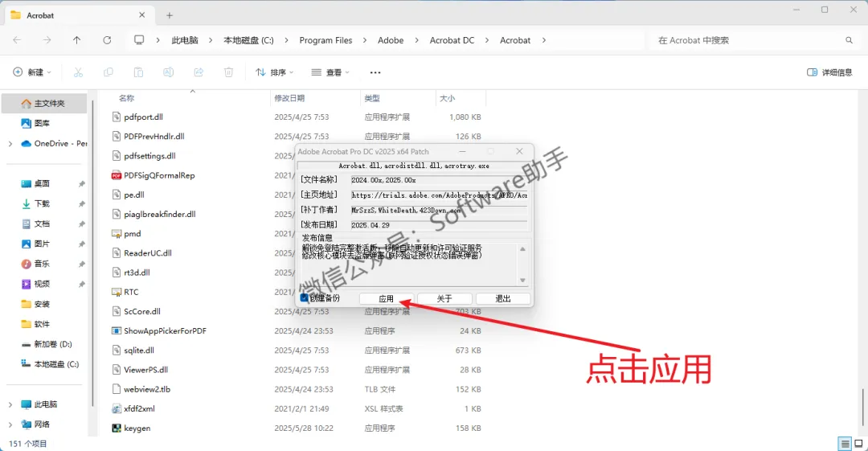Viewport: 868px width, 451px height.
Task: Click the pmd file icon
Action: (x=117, y=234)
